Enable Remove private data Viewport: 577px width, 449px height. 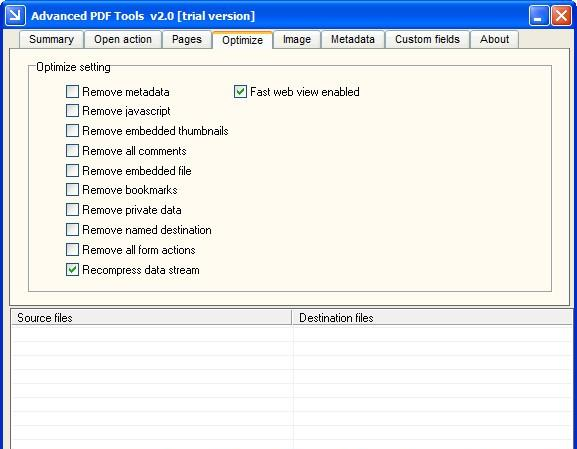pos(72,210)
